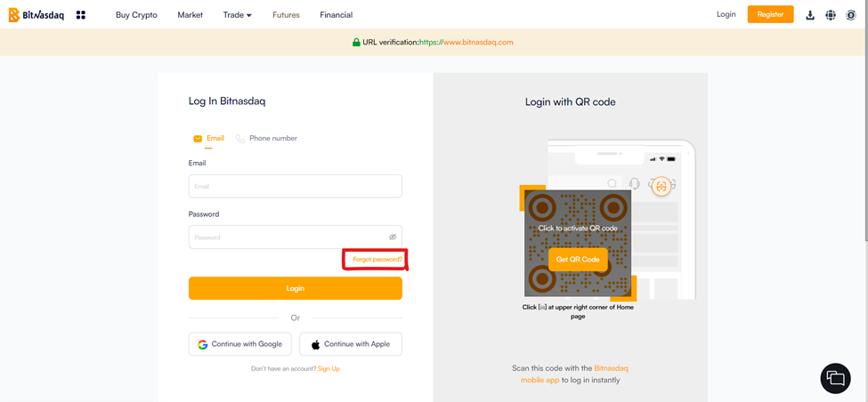868x402 pixels.
Task: Click the Bitnasdaq logo
Action: (x=37, y=15)
